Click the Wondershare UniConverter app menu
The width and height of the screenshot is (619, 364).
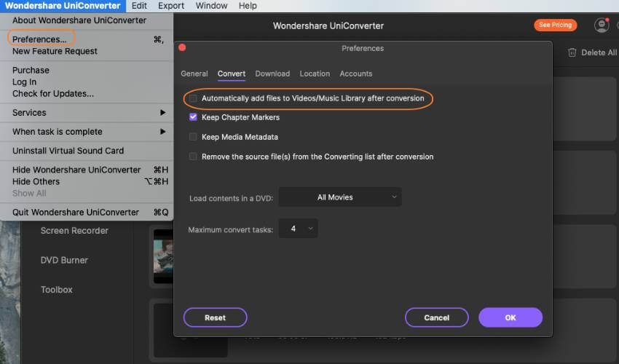(x=63, y=6)
